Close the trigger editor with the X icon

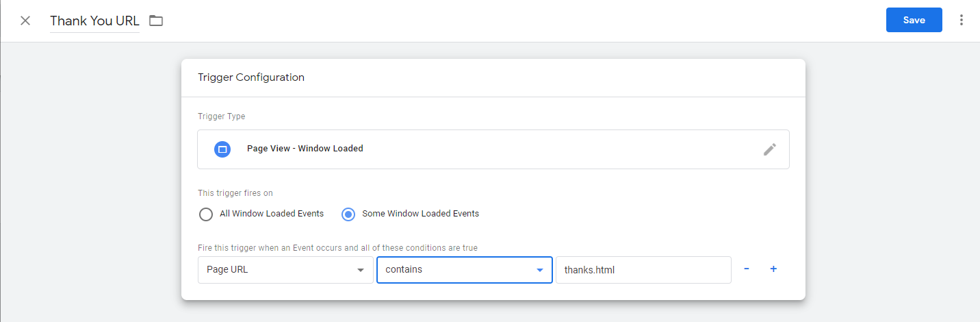[25, 21]
